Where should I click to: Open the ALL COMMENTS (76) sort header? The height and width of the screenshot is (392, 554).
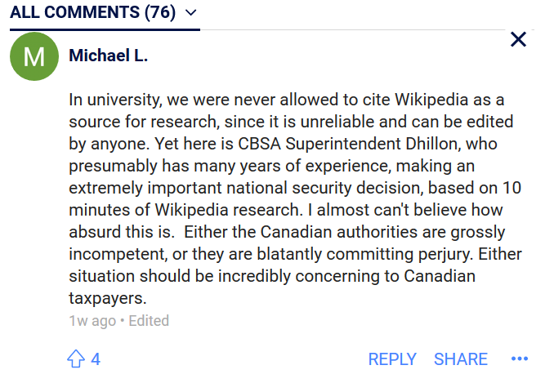coord(95,12)
